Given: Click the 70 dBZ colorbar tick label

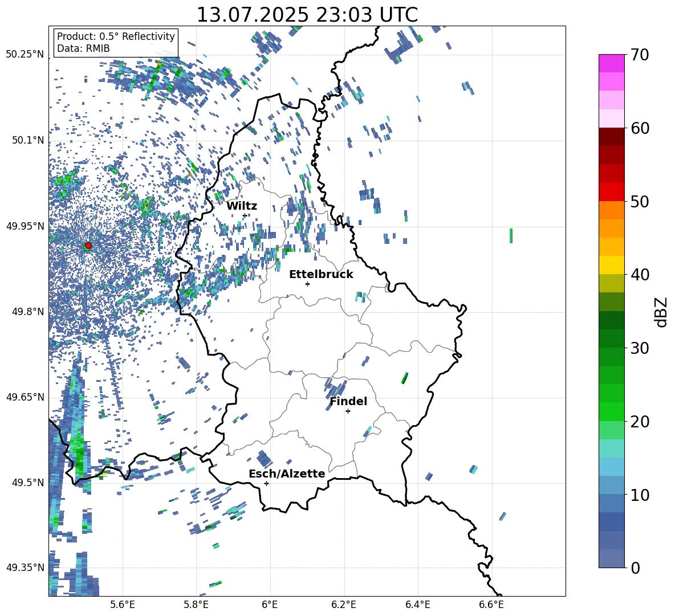Looking at the screenshot, I should click(x=640, y=55).
